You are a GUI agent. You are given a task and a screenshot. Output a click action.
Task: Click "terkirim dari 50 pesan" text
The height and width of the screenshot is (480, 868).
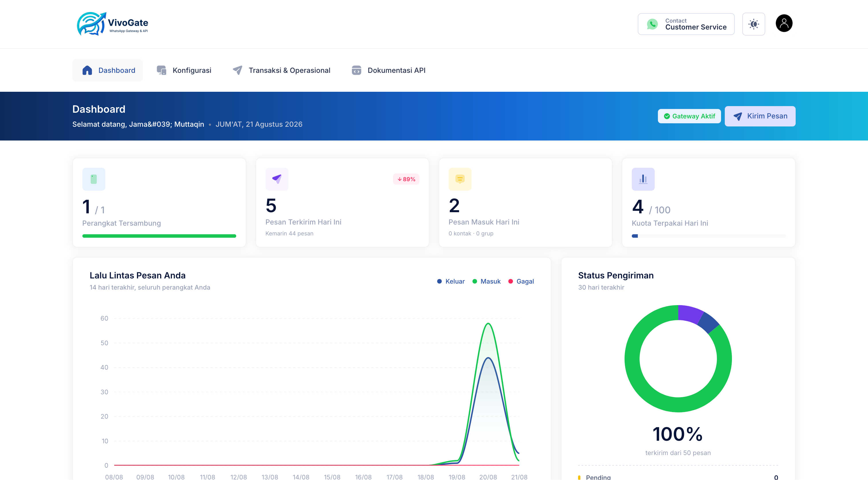(x=678, y=453)
